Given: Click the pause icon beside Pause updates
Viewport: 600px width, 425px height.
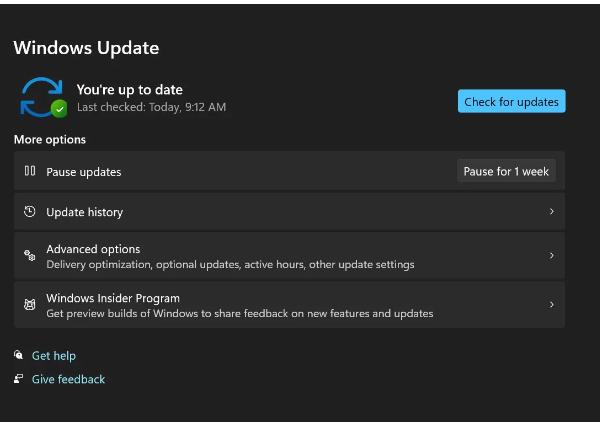Looking at the screenshot, I should [x=30, y=171].
